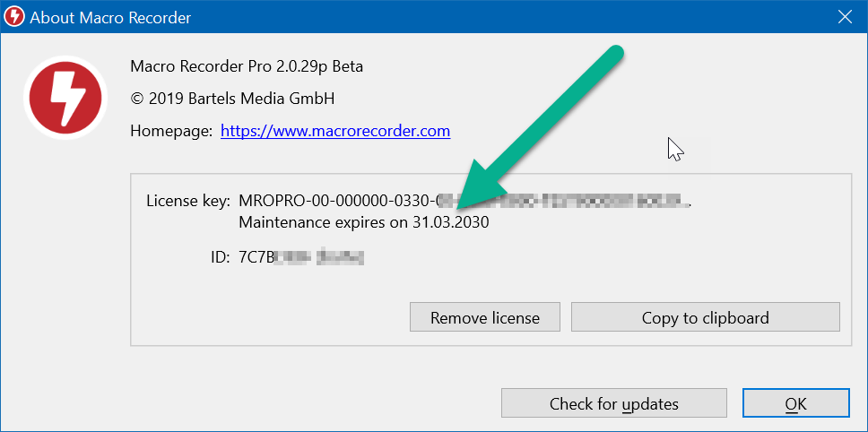Click the "License key:" label
The height and width of the screenshot is (432, 868).
pos(188,200)
